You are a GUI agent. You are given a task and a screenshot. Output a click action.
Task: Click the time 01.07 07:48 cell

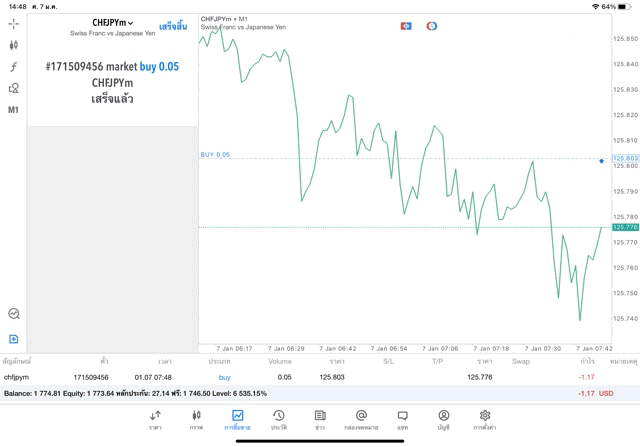coord(153,377)
